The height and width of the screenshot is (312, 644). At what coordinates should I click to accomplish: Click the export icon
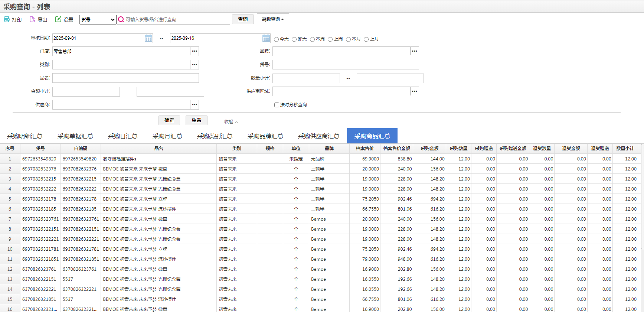pos(32,19)
